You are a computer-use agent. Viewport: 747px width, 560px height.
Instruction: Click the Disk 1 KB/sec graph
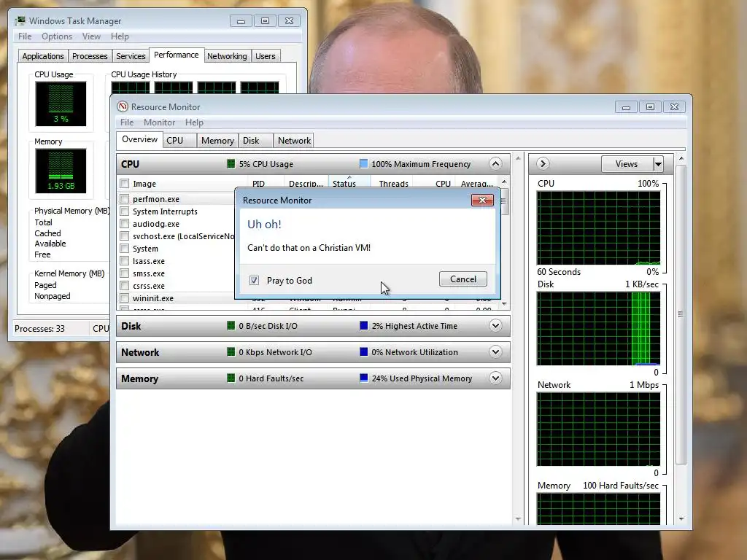598,329
